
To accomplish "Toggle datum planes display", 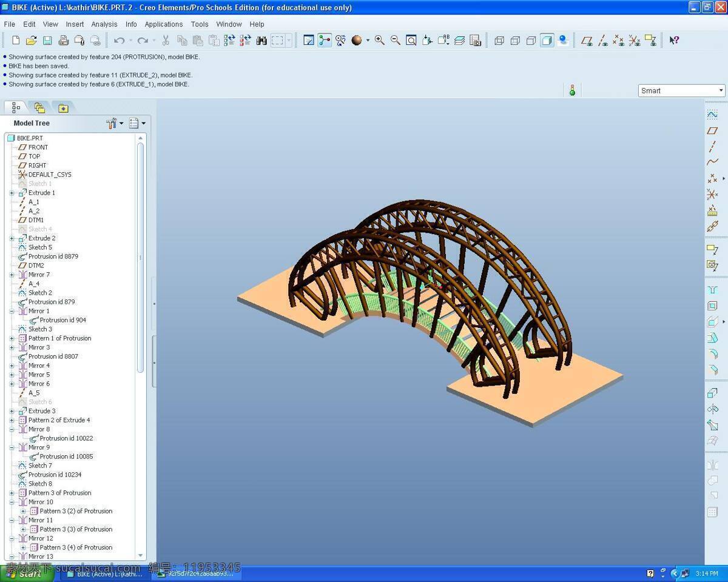I will (x=587, y=41).
